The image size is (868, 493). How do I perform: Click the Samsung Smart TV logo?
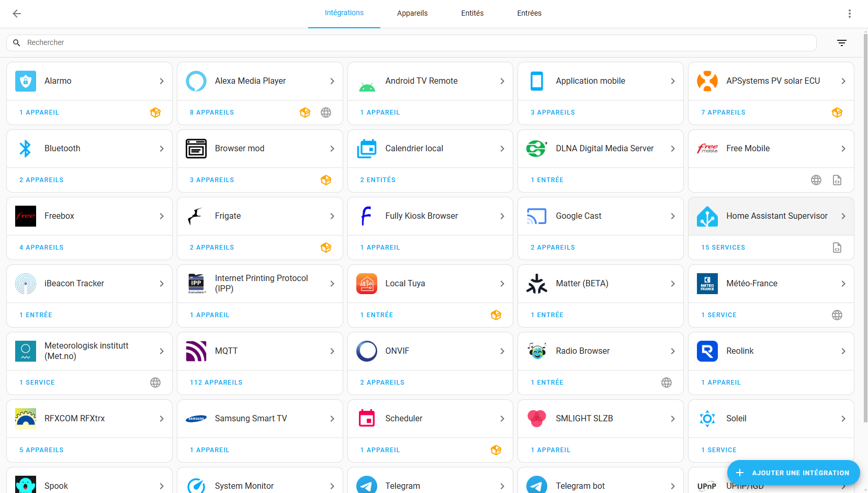click(x=196, y=419)
